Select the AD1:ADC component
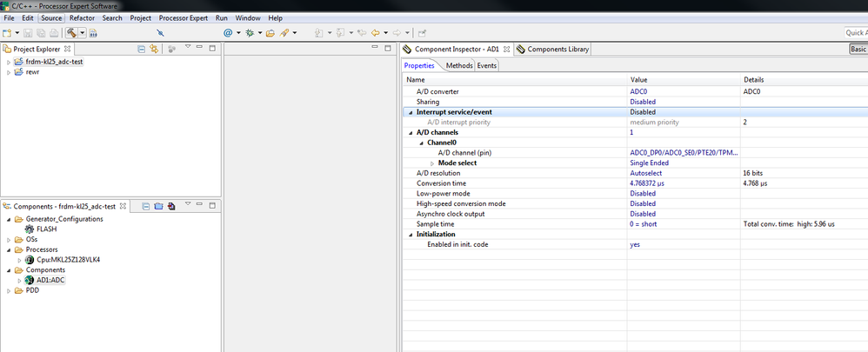Image resolution: width=868 pixels, height=352 pixels. [50, 280]
